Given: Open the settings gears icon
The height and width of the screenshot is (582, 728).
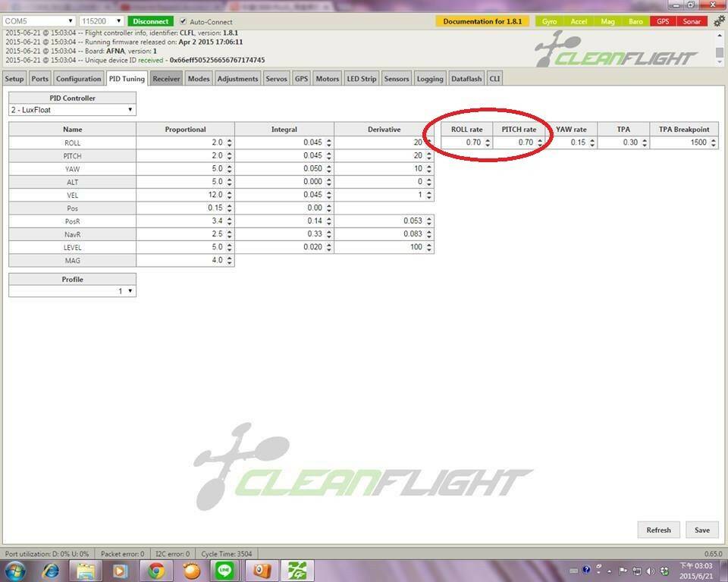Looking at the screenshot, I should tap(719, 21).
